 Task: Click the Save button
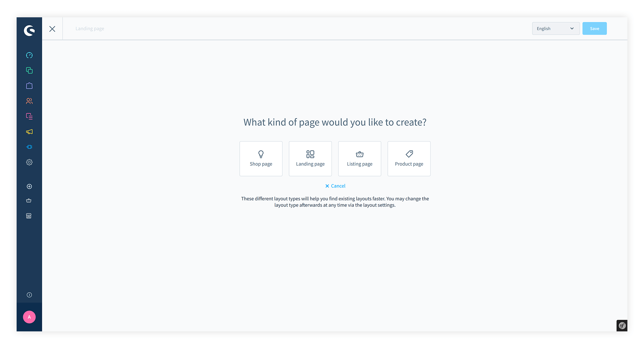click(x=594, y=29)
